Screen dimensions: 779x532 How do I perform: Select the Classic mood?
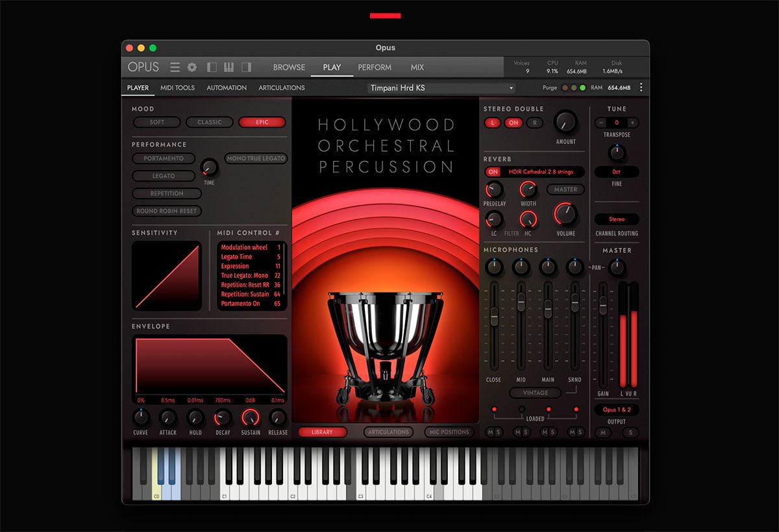[x=210, y=122]
